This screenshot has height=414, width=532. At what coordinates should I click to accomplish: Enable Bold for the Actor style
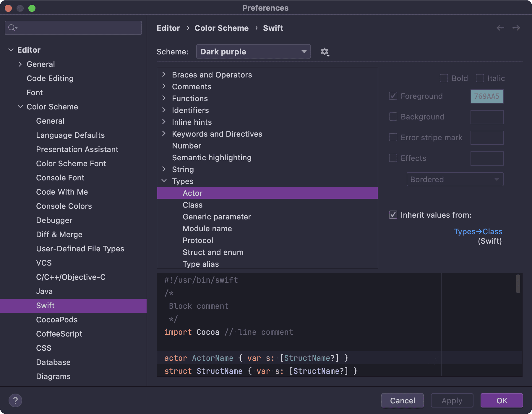click(x=444, y=78)
